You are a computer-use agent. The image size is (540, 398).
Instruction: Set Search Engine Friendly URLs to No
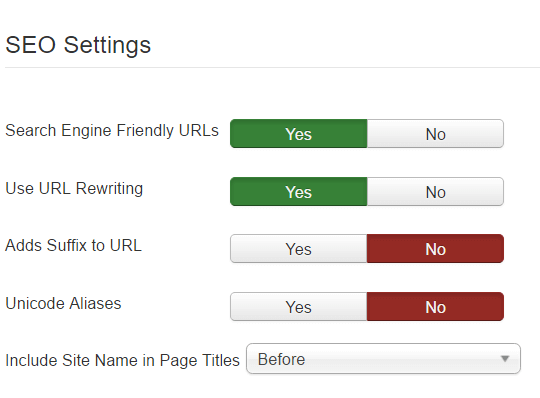(435, 134)
